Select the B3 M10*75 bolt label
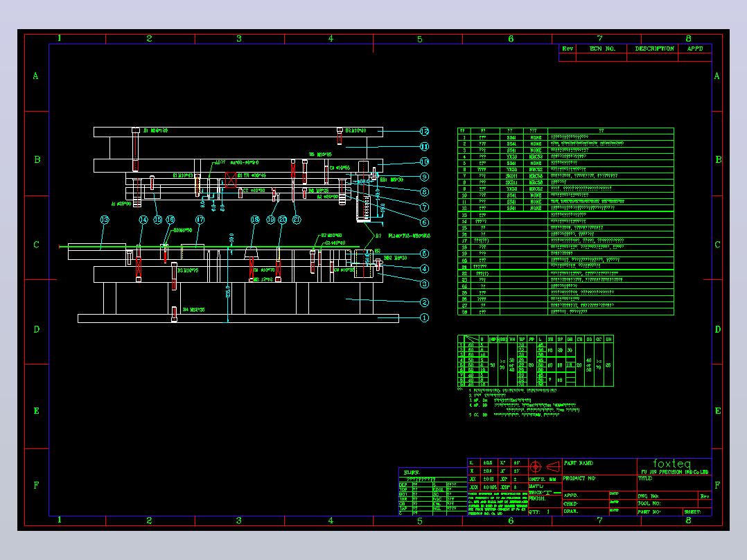This screenshot has height=560, width=747. (188, 270)
